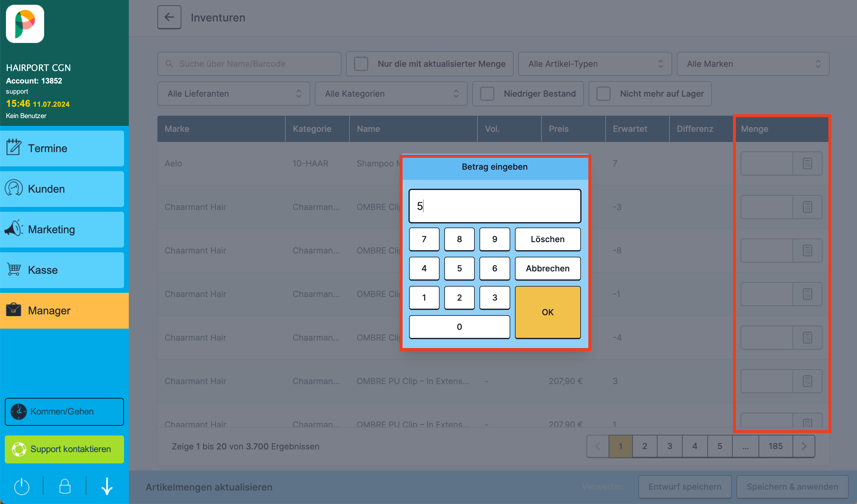Open calculator icon in the row with Erwartet -4
The height and width of the screenshot is (504, 857).
(x=807, y=337)
